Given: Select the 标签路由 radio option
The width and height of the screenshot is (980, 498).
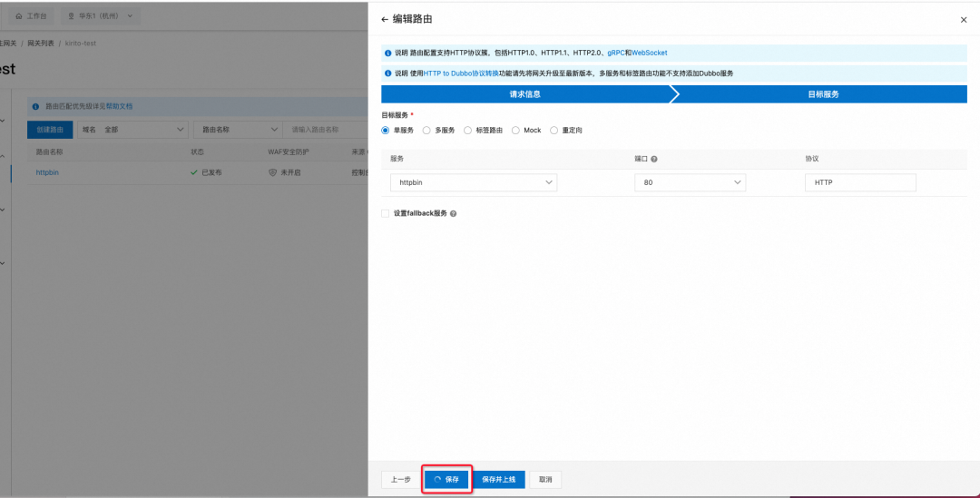Looking at the screenshot, I should click(x=467, y=131).
